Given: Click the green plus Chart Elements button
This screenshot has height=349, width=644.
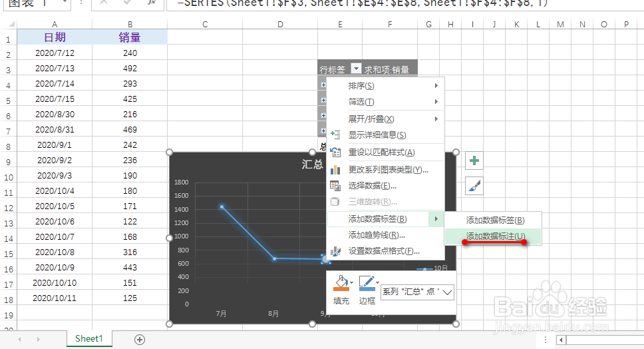Looking at the screenshot, I should pyautogui.click(x=474, y=161).
